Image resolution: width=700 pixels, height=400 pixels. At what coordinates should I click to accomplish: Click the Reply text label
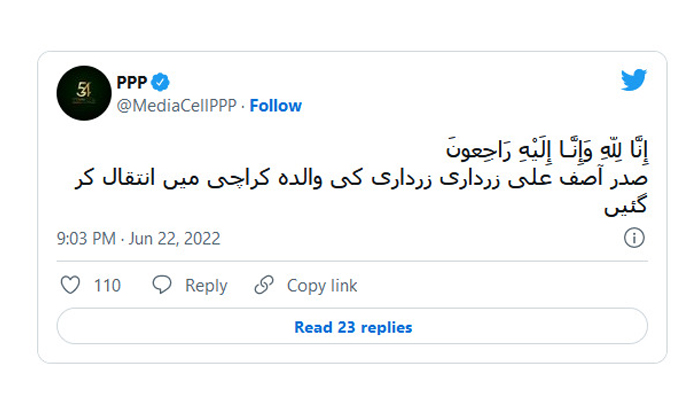206,286
